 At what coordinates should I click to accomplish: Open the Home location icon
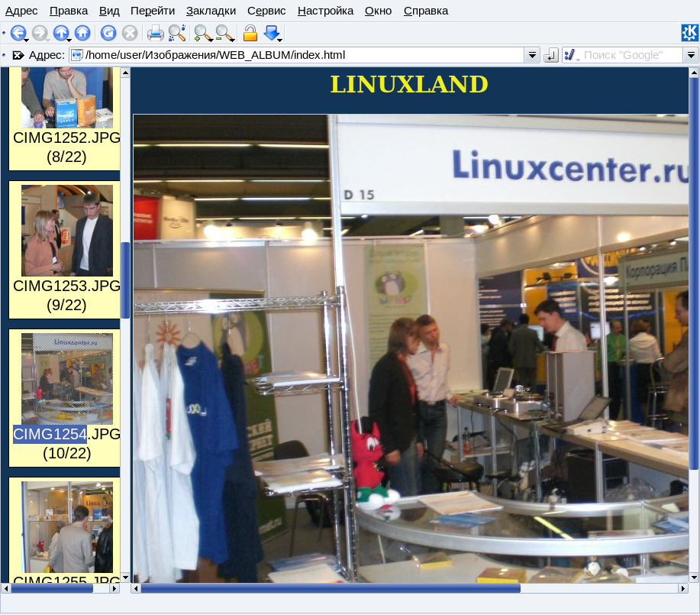tap(82, 33)
